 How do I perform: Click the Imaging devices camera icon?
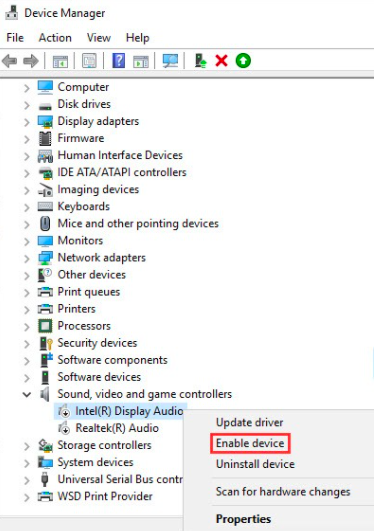pyautogui.click(x=45, y=190)
